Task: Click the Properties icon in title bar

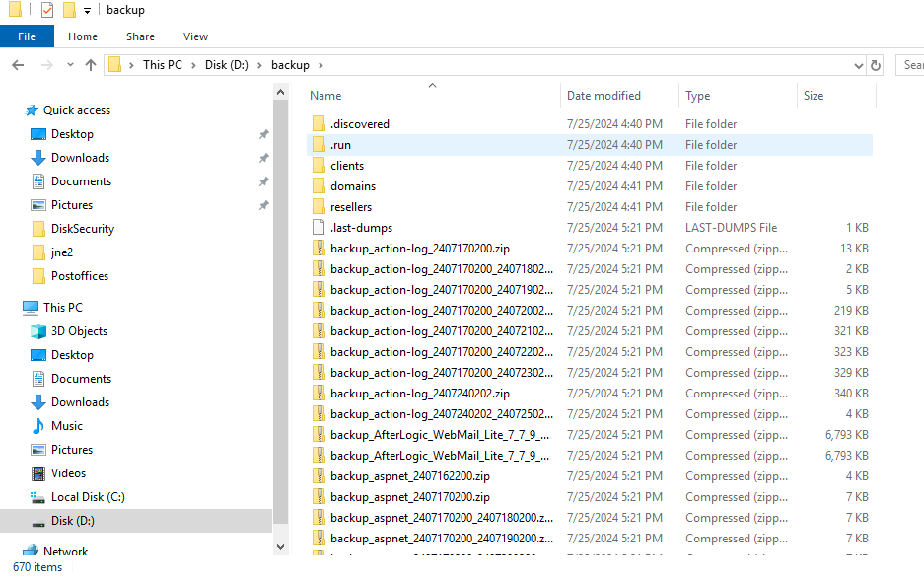Action: click(47, 10)
